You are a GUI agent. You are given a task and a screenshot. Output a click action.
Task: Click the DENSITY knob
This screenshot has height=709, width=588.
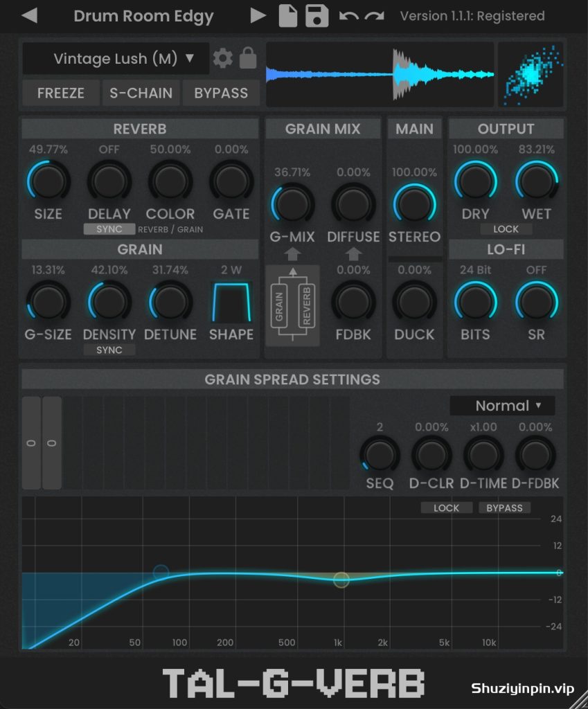[109, 302]
